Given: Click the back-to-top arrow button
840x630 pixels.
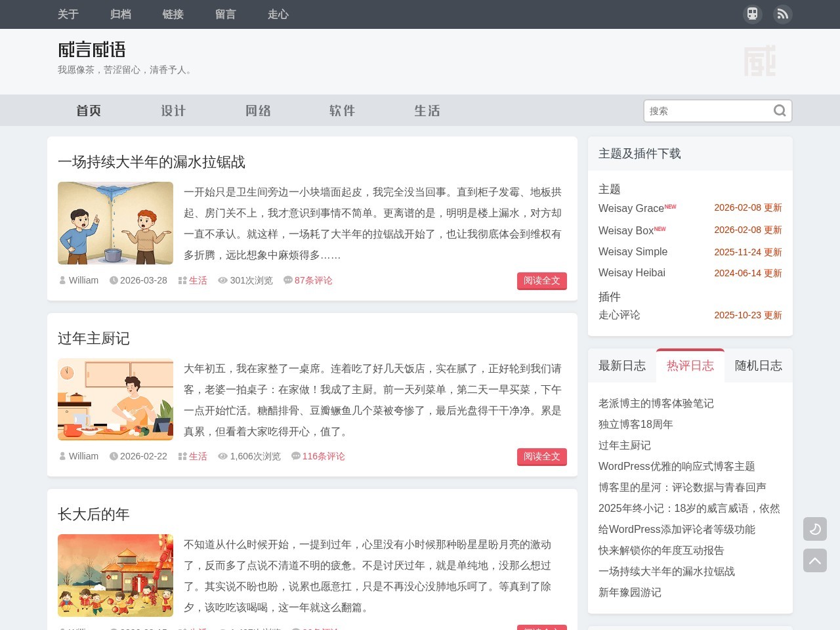Looking at the screenshot, I should click(815, 560).
